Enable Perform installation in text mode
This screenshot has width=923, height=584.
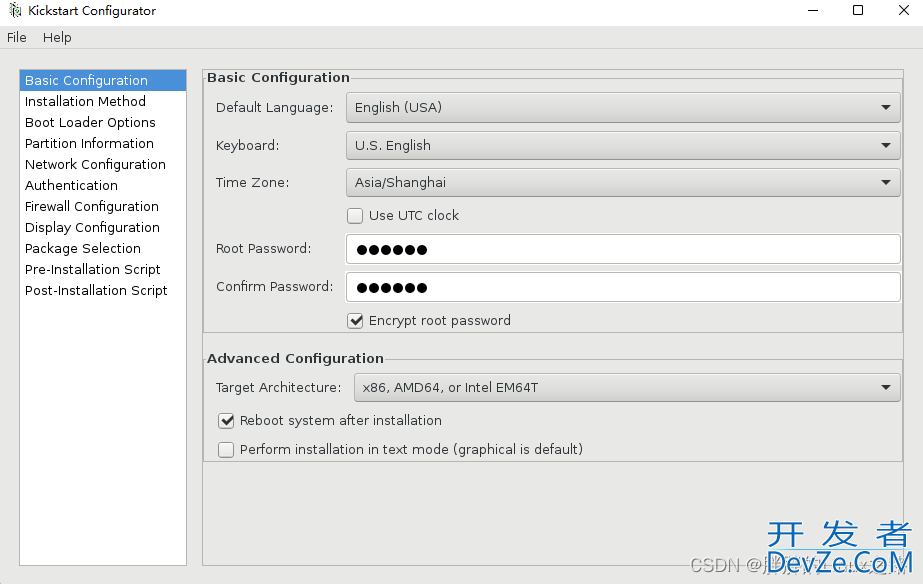(226, 450)
